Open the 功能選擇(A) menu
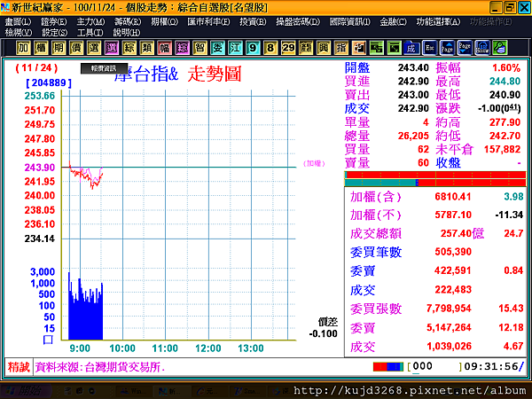Image resolution: width=532 pixels, height=399 pixels. 438,22
